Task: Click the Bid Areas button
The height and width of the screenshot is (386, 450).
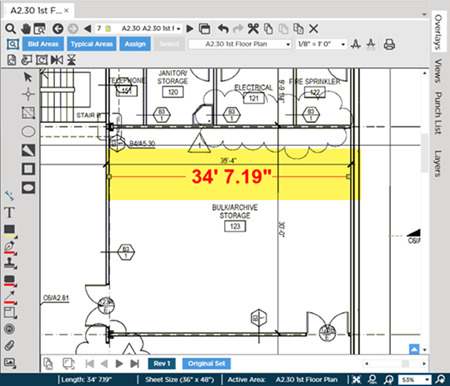Action: [x=43, y=44]
